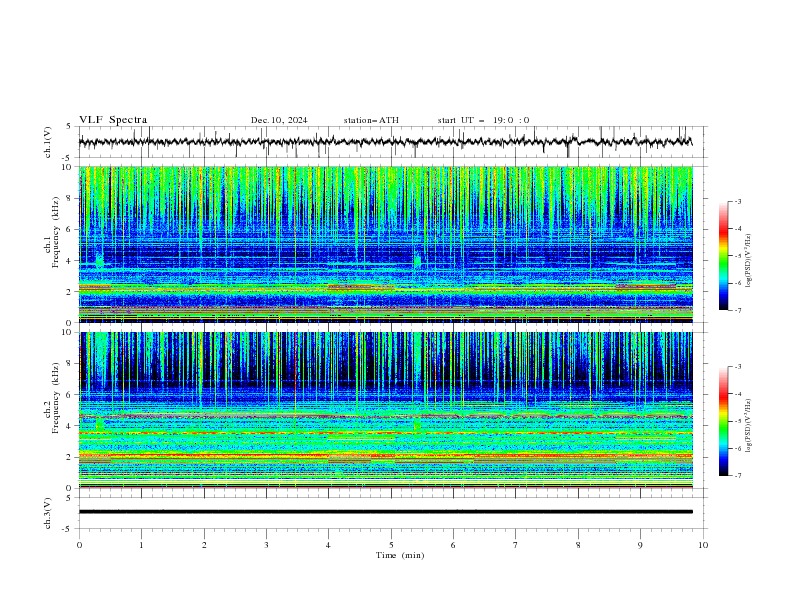Click the ch.1 voltage waveform trace

coord(385,142)
